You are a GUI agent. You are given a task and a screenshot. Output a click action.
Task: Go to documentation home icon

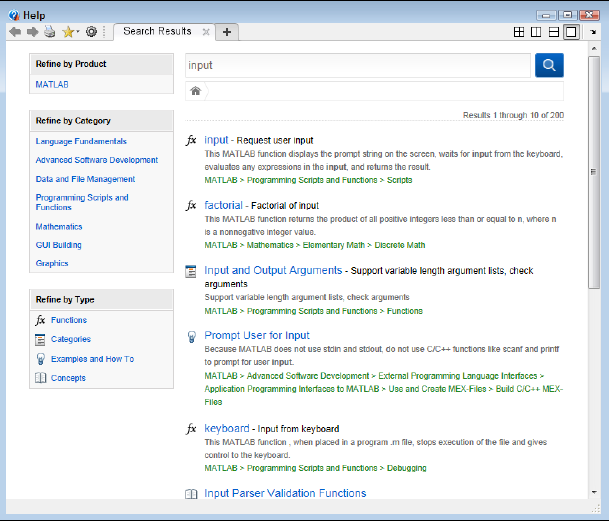pos(195,91)
